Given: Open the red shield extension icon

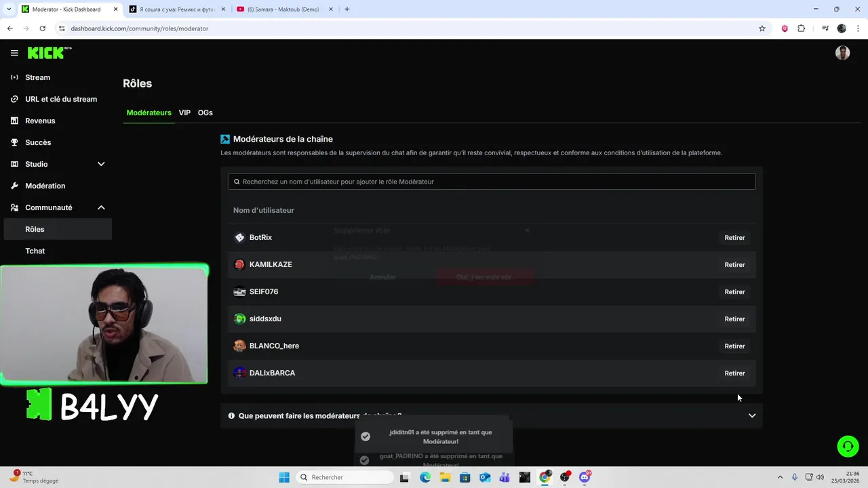Looking at the screenshot, I should 785,28.
